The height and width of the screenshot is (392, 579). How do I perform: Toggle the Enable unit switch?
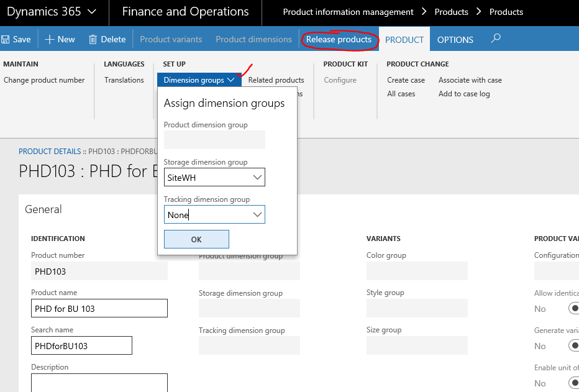[574, 383]
